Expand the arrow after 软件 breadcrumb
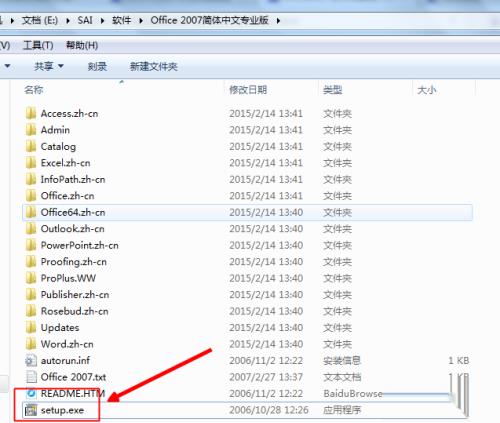500x423 pixels. pos(141,21)
